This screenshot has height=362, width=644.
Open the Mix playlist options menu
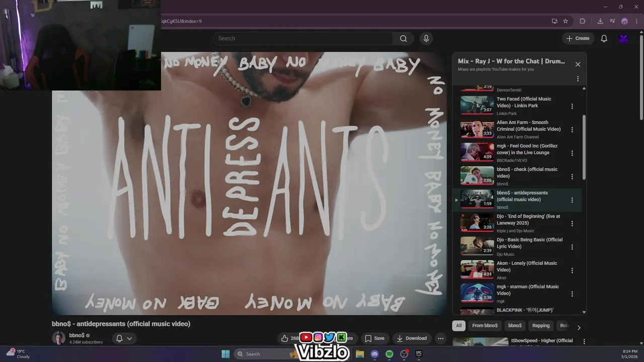tap(578, 79)
